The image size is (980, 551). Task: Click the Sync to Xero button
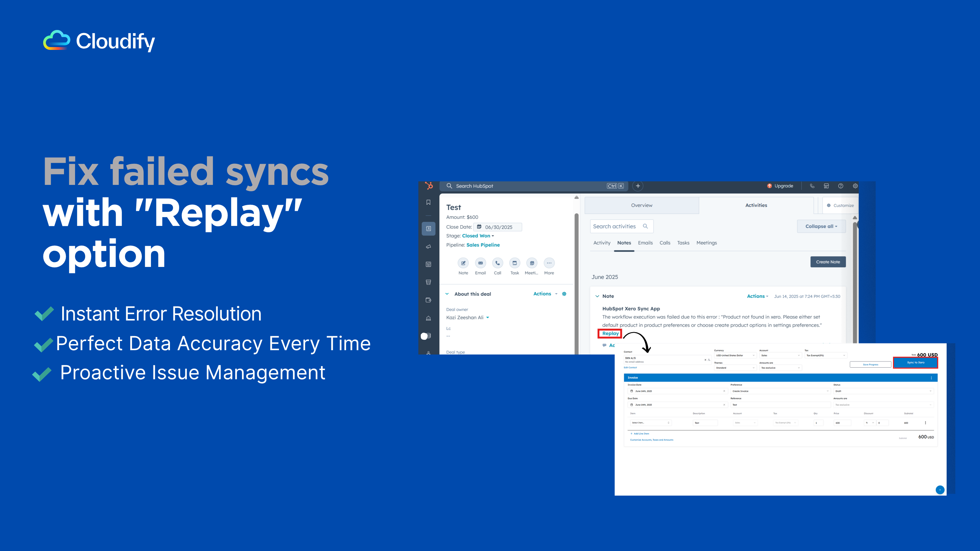tap(915, 362)
